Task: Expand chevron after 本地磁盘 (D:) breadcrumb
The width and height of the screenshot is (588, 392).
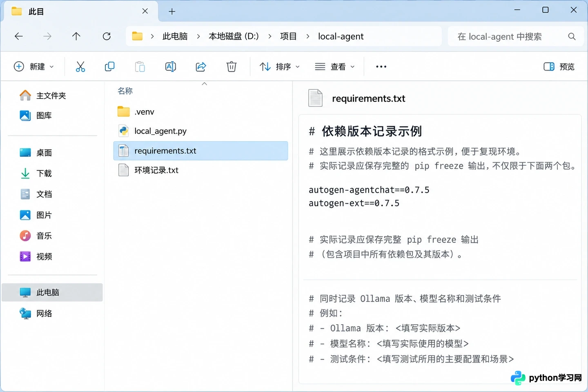Action: tap(270, 36)
